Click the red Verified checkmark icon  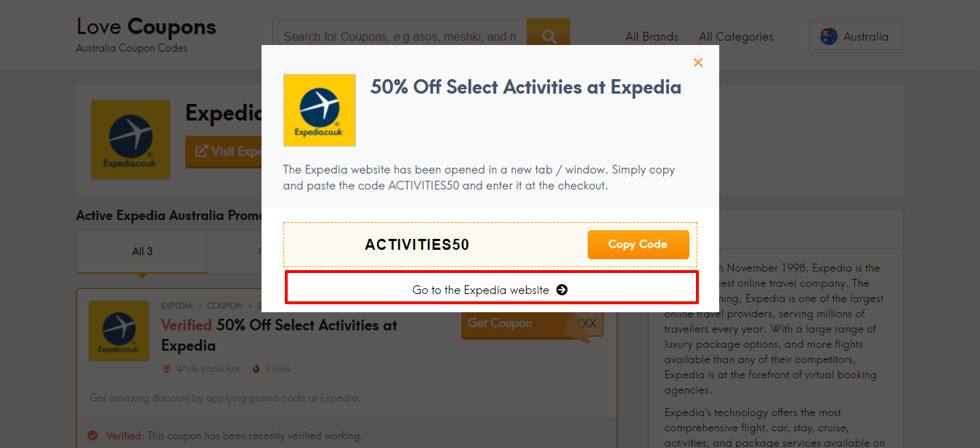tap(93, 436)
